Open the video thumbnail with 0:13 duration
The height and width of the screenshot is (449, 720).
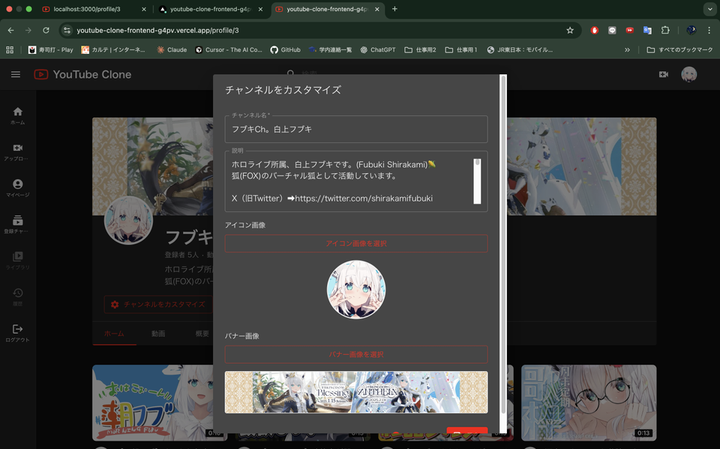(x=589, y=403)
